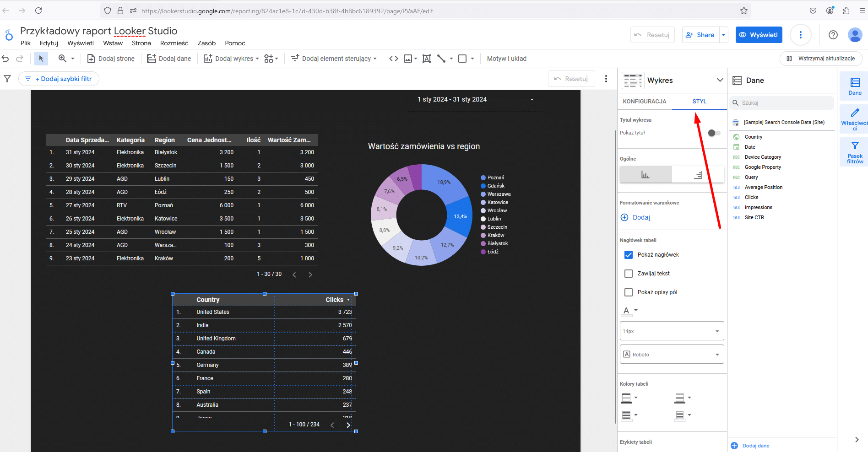868x452 pixels.
Task: Add conditional formatting with Dodaj
Action: pos(635,217)
